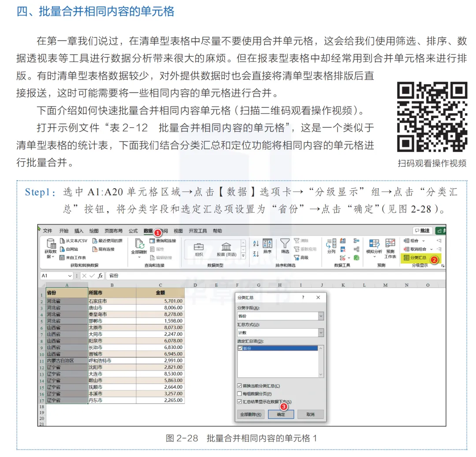Click the 高级 (Advanced filter) icon
This screenshot has width=476, height=457.
(x=297, y=258)
